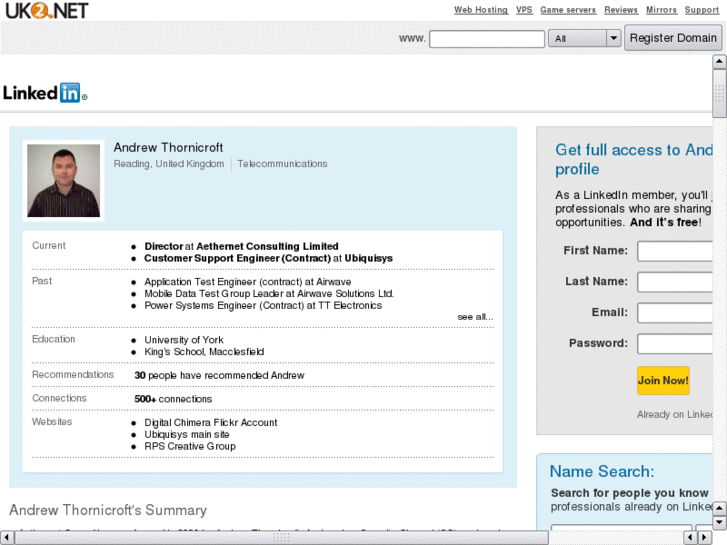Click the horizontal scrollbar thumb

tap(282, 538)
